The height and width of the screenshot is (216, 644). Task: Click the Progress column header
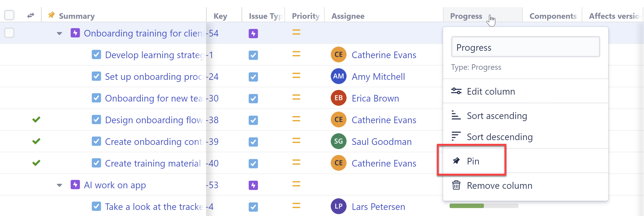tap(466, 16)
